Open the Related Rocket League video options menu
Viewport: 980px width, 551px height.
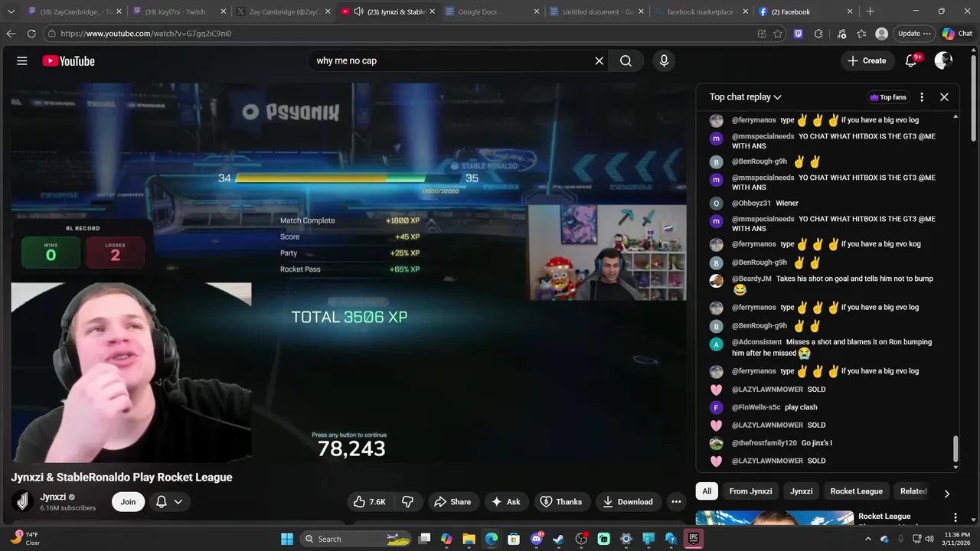955,517
